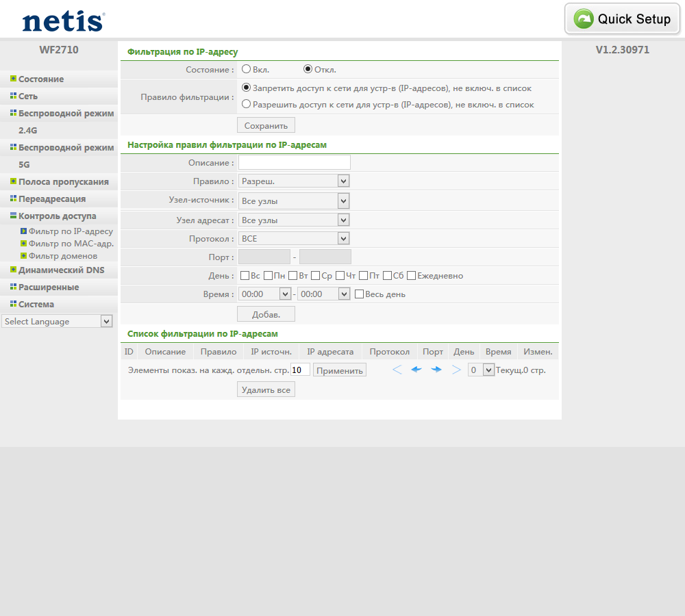
Task: Click the icon next to Фильтр по IP-адресу
Action: [23, 231]
